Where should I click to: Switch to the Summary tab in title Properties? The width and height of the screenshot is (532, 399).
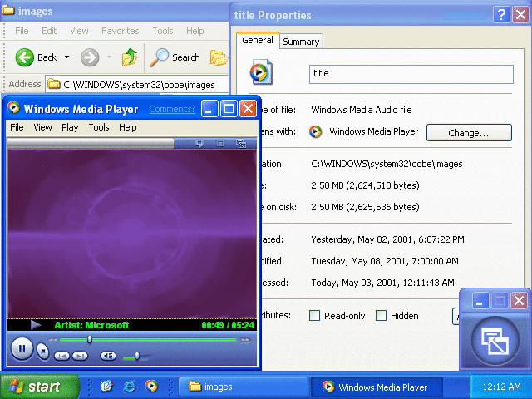(x=301, y=42)
